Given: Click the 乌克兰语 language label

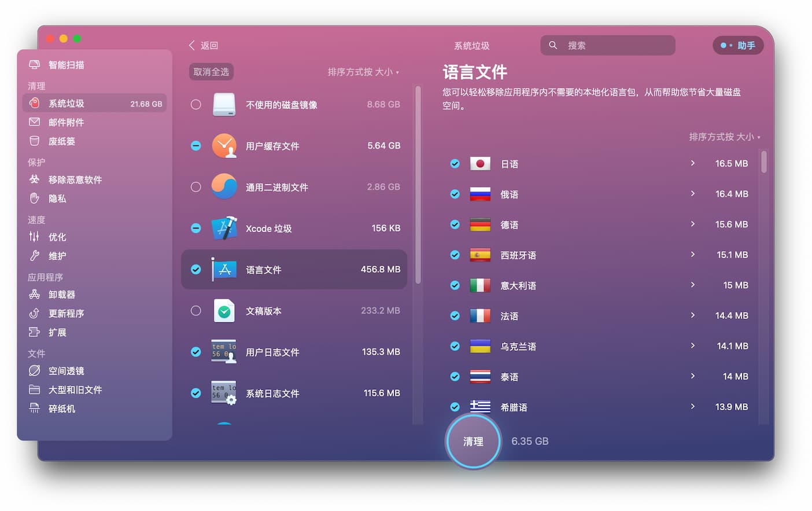Looking at the screenshot, I should [518, 346].
